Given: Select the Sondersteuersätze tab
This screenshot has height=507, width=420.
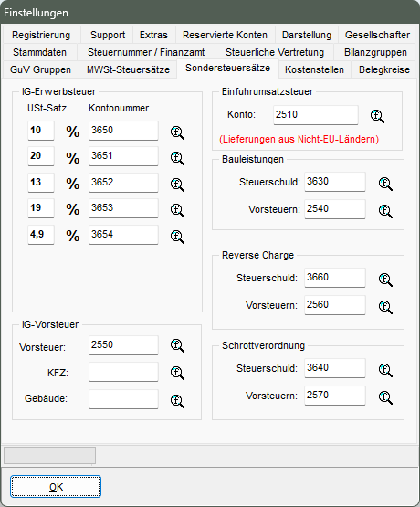Looking at the screenshot, I should (x=227, y=69).
